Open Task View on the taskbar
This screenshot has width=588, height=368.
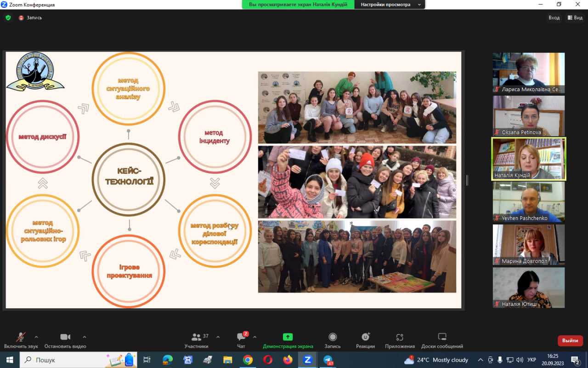[147, 360]
